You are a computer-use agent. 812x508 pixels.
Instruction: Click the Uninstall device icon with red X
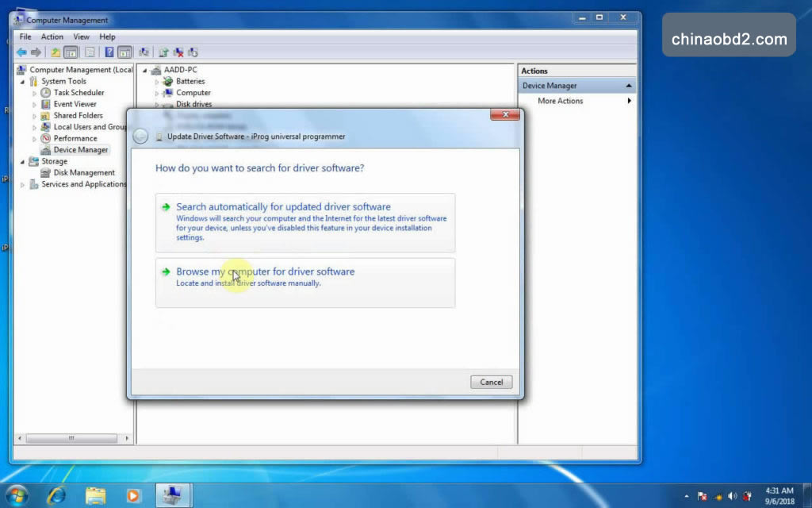(x=178, y=52)
